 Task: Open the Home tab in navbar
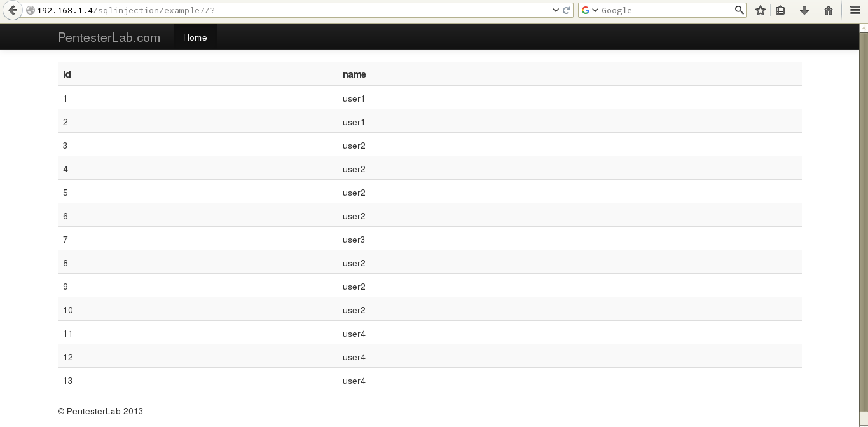(x=195, y=37)
